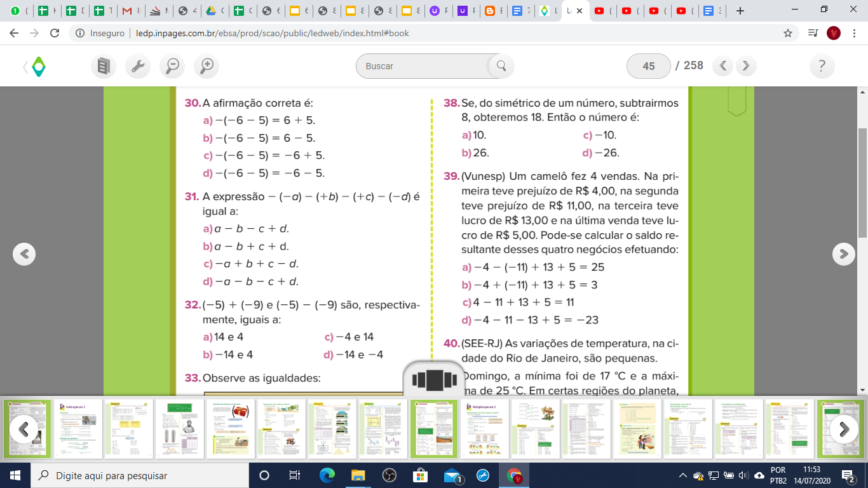Click the green diamond app logo
The height and width of the screenshot is (488, 868).
click(39, 66)
